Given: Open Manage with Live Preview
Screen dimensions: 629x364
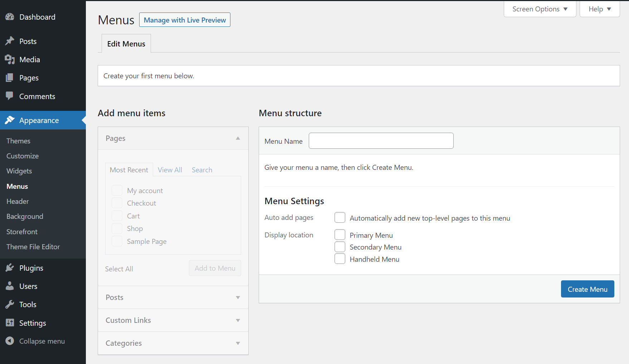Looking at the screenshot, I should (x=185, y=20).
